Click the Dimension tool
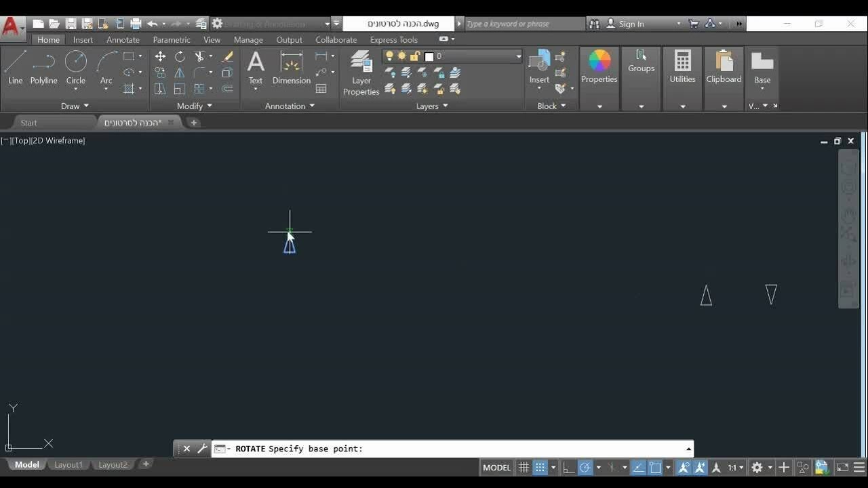 point(292,68)
